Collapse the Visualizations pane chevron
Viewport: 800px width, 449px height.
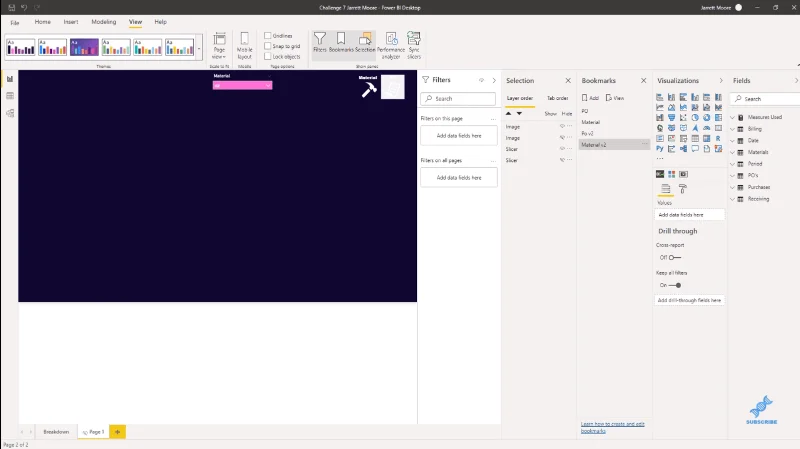(721, 80)
